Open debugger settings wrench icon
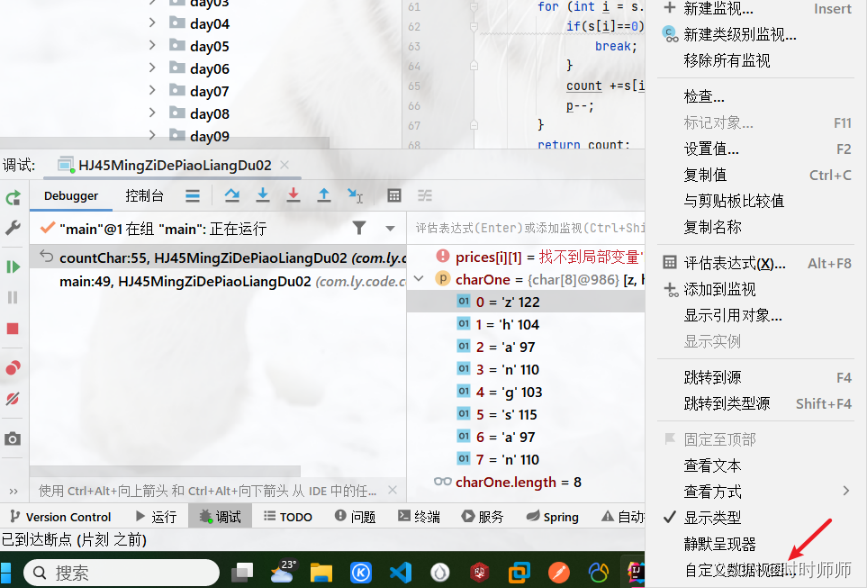867x588 pixels. click(13, 227)
